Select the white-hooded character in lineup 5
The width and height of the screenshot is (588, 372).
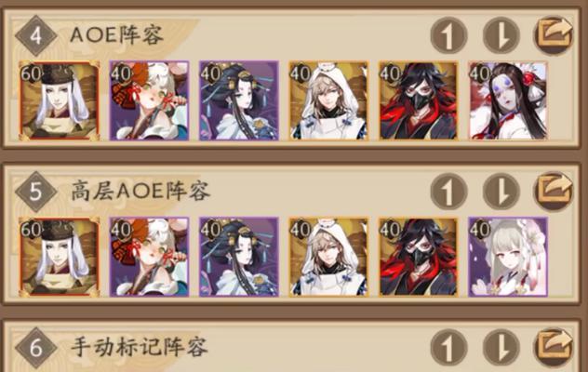[328, 258]
